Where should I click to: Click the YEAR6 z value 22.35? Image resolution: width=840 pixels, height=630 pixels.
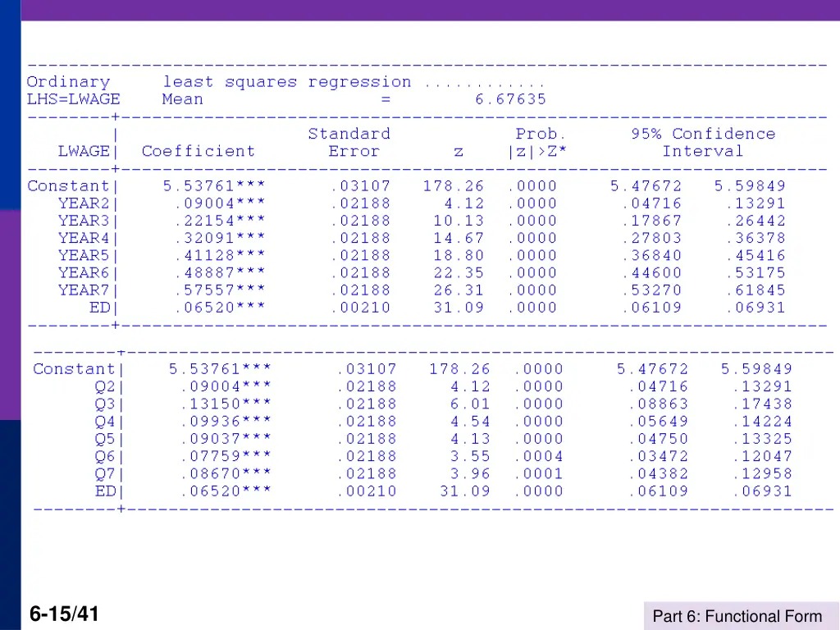[459, 272]
